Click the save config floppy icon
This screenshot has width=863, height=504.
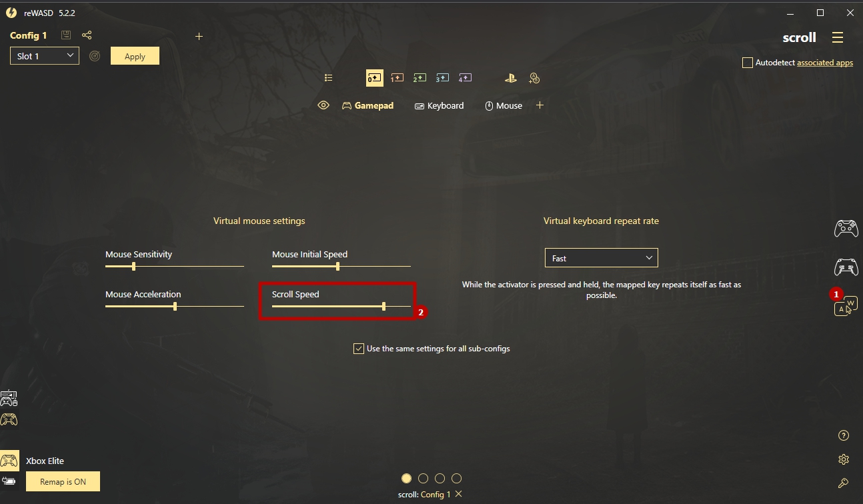[x=66, y=35]
